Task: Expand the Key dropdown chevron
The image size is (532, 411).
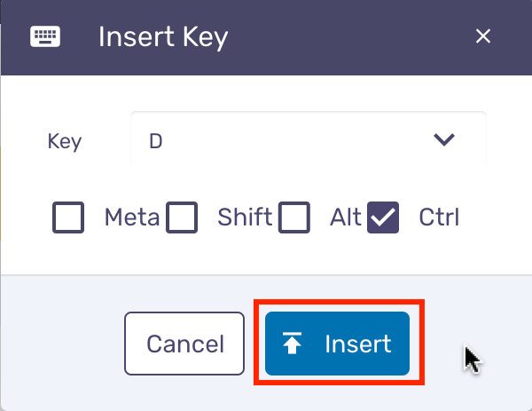Action: [x=444, y=139]
